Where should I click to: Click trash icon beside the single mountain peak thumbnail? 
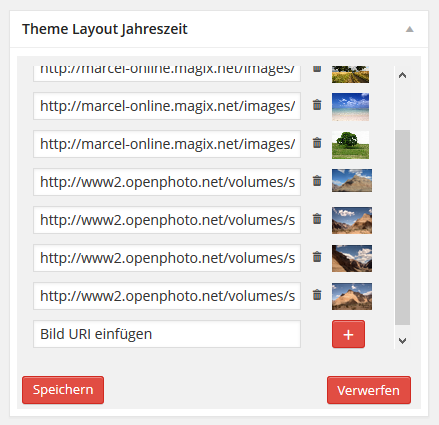click(317, 181)
